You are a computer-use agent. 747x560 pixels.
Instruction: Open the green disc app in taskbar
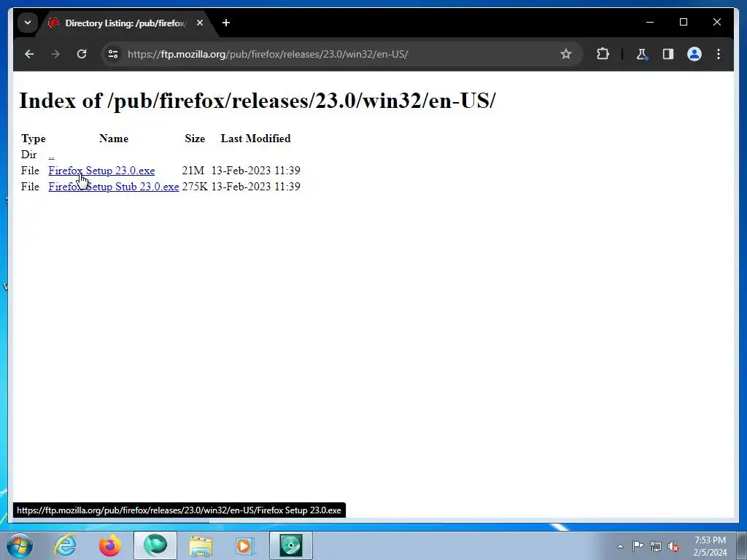pyautogui.click(x=291, y=545)
